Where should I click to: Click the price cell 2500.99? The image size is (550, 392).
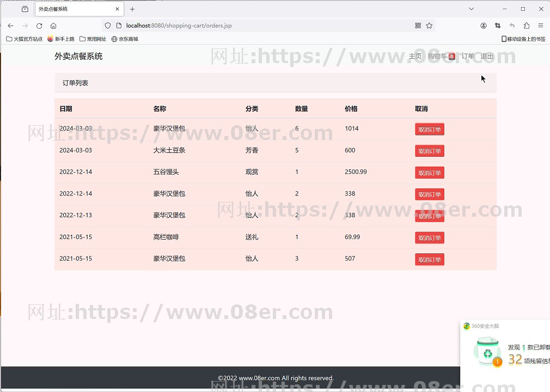click(356, 172)
